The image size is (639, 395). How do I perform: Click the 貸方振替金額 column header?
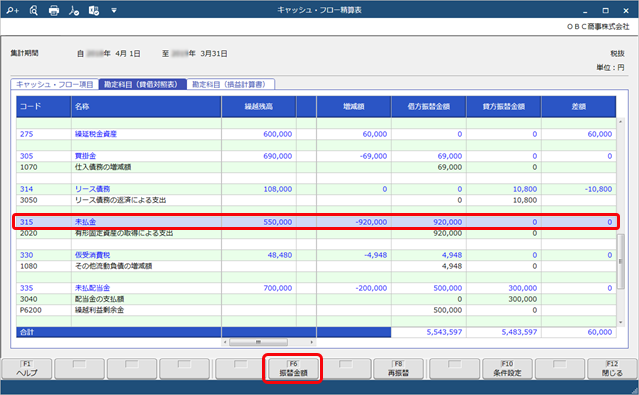coord(504,107)
